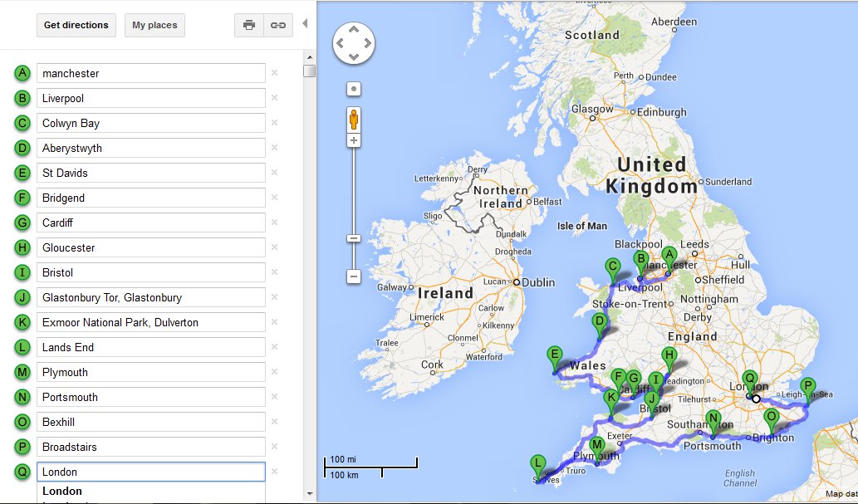The height and width of the screenshot is (504, 858).
Task: Delete the Portsmouth waypoint row
Action: coord(274,397)
